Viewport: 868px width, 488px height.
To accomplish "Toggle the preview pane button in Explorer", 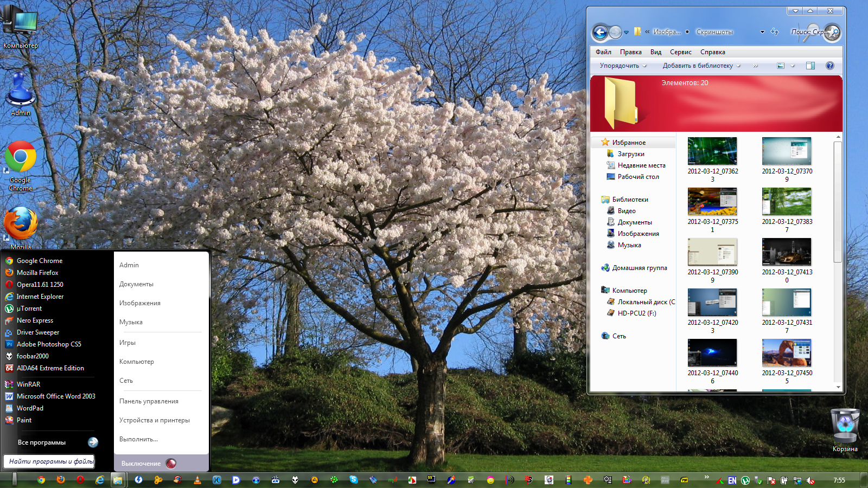I will tap(810, 66).
